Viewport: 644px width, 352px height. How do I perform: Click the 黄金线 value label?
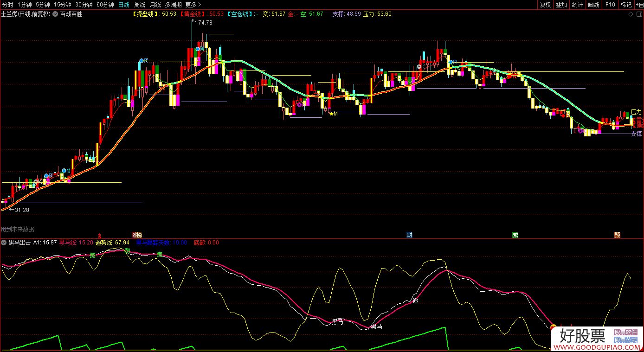201,14
